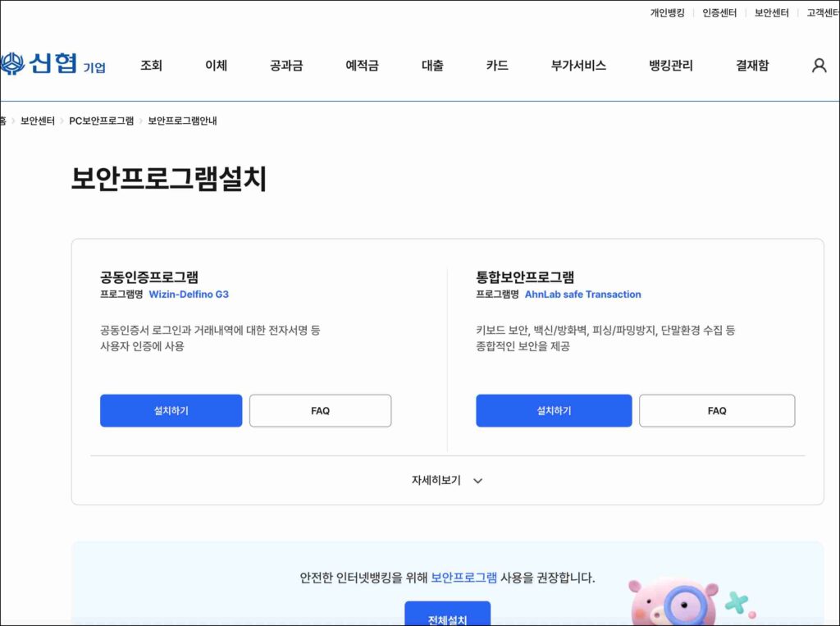Open the 부가서비스 menu

tap(578, 66)
